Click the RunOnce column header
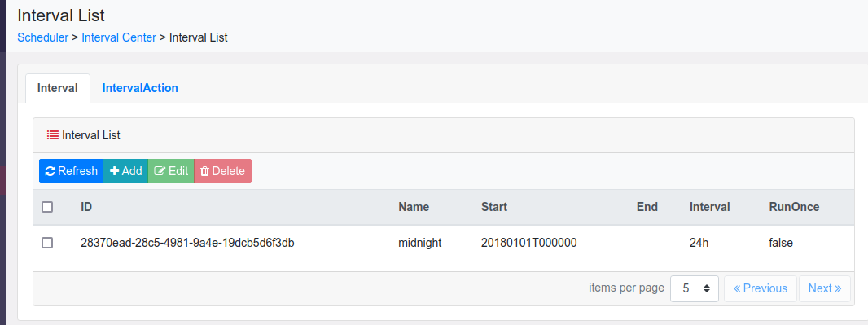The width and height of the screenshot is (868, 325). [x=794, y=207]
